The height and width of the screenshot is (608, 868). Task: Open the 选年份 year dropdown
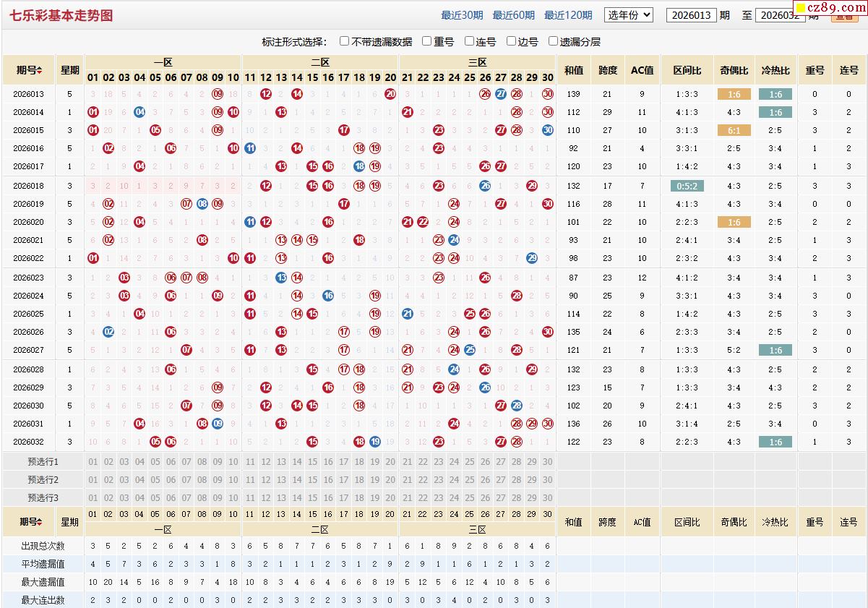pos(629,14)
